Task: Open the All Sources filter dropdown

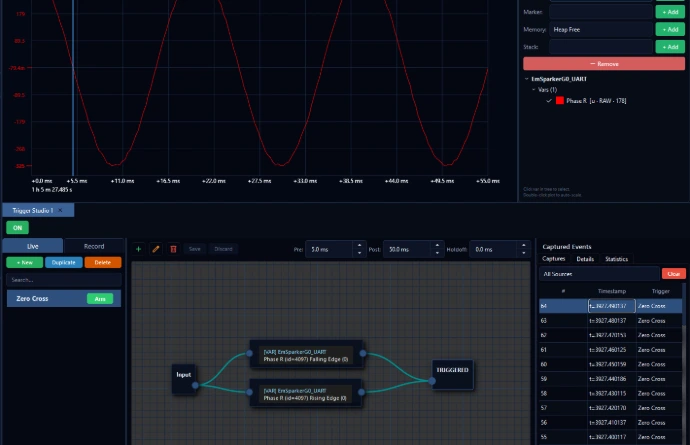Action: (599, 274)
